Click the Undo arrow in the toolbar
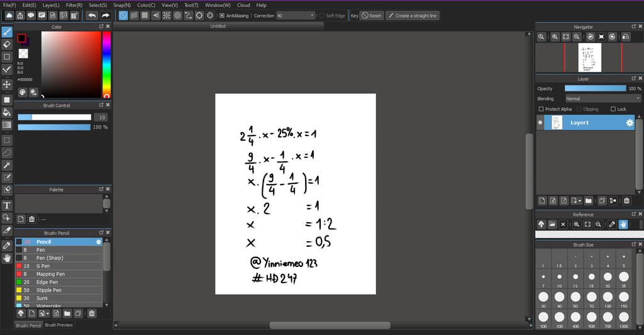This screenshot has width=644, height=335. point(92,16)
